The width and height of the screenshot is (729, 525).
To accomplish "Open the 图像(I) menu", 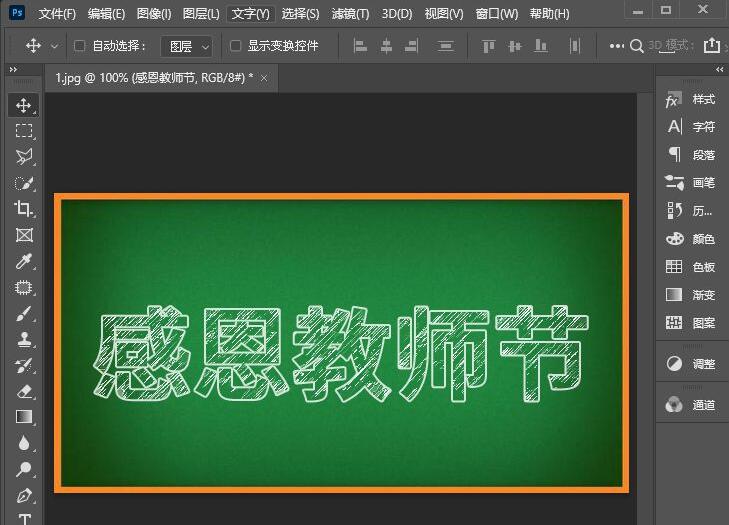I will (x=154, y=14).
